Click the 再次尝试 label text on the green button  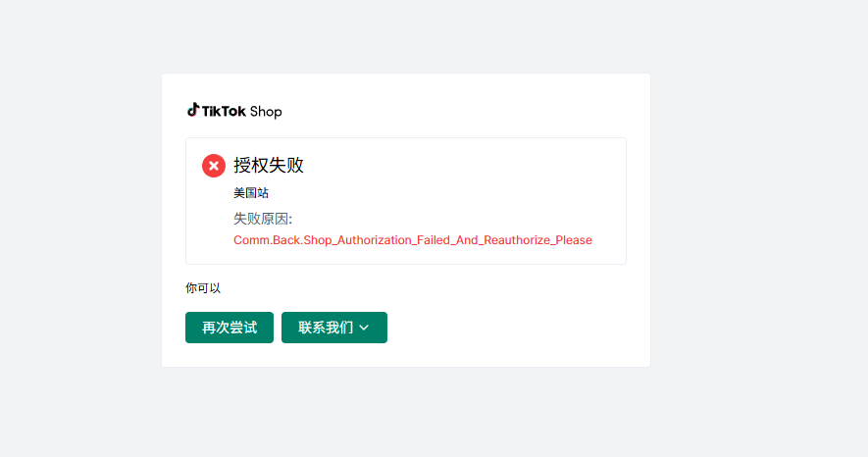(230, 328)
